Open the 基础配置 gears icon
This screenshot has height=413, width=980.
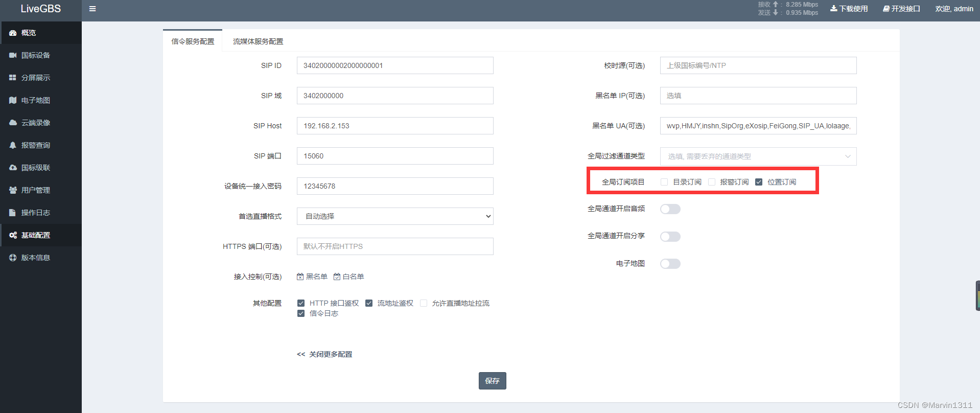[x=13, y=235]
